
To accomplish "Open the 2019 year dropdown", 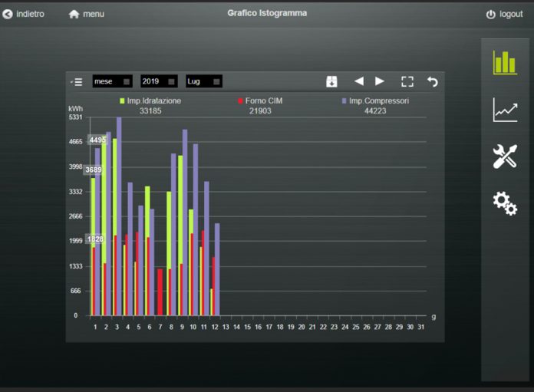I will pyautogui.click(x=159, y=81).
